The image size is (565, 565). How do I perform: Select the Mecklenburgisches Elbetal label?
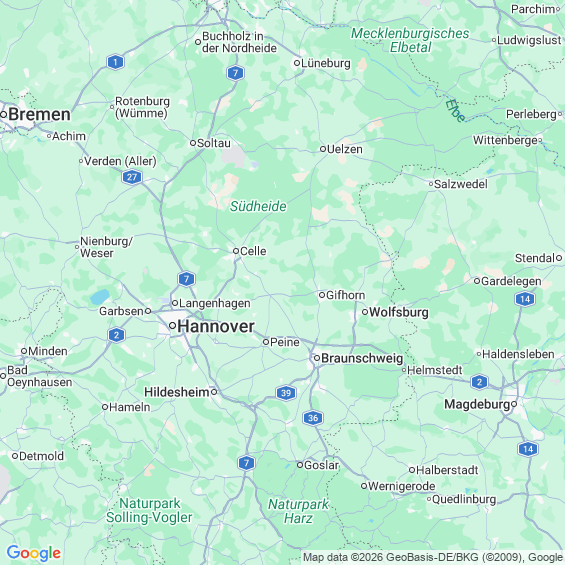click(410, 40)
